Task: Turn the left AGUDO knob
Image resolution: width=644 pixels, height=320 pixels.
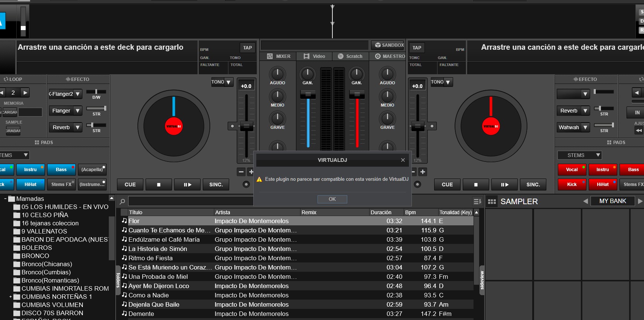Action: [277, 74]
